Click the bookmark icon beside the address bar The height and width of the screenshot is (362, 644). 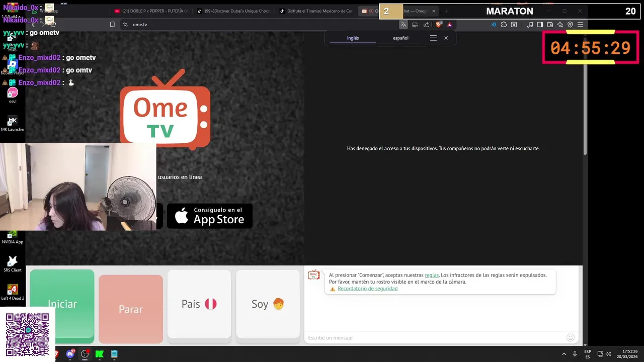[112, 25]
